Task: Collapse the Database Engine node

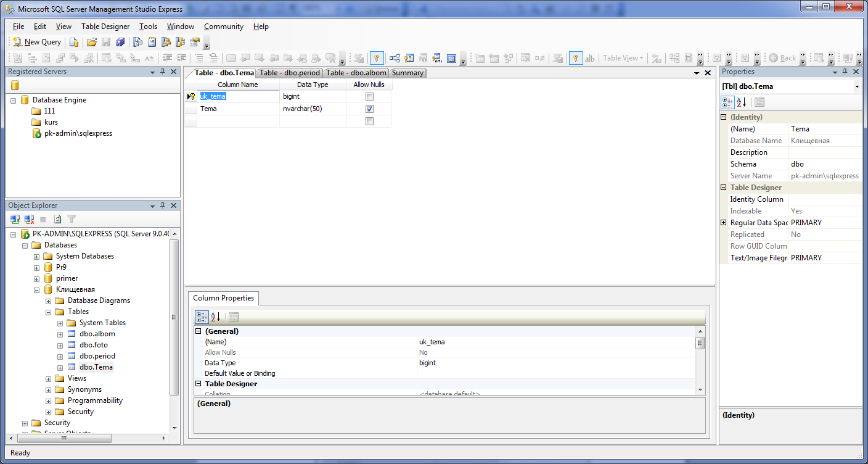Action: click(13, 100)
